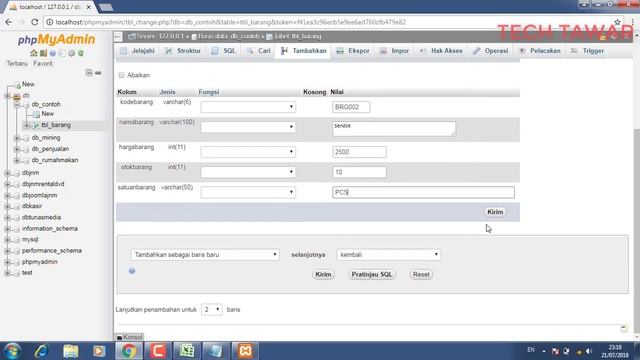The height and width of the screenshot is (360, 640).
Task: Expand the db_penjualan database node
Action: pos(17,149)
